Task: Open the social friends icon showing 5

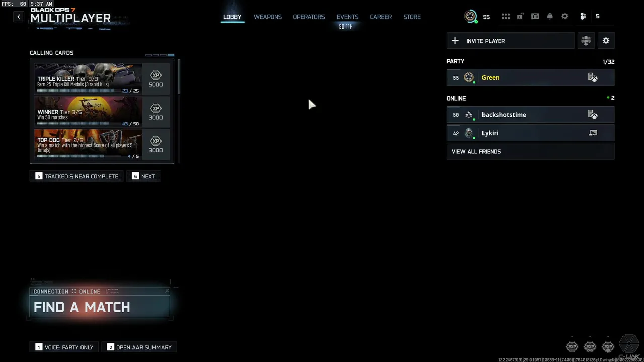Action: 583,16
